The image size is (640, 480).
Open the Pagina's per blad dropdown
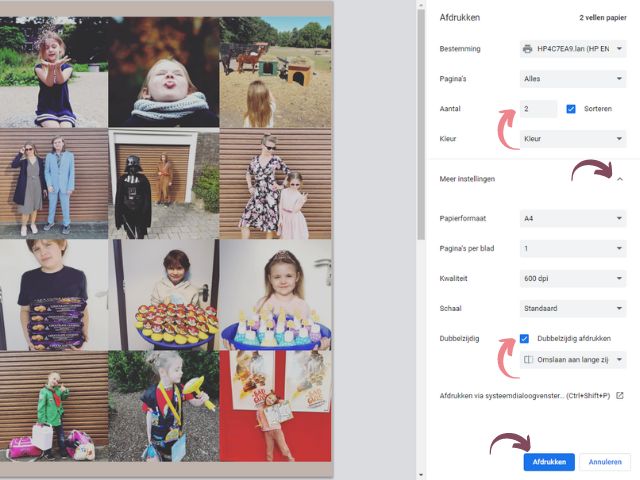click(573, 248)
